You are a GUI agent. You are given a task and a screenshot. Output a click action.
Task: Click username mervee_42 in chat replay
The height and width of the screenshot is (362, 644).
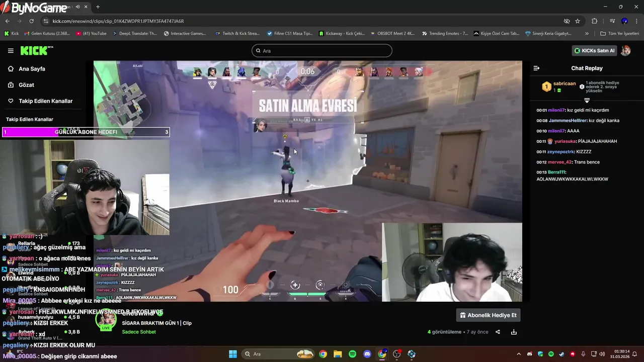click(560, 162)
